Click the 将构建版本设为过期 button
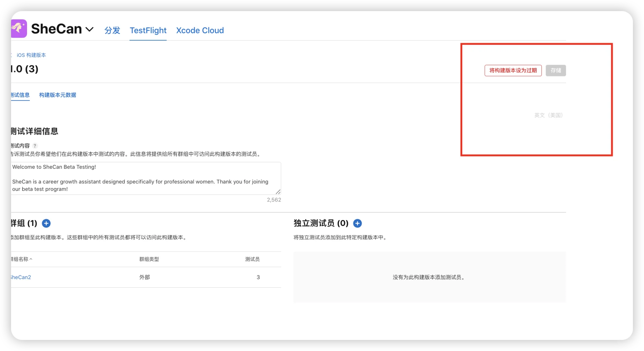 tap(513, 70)
